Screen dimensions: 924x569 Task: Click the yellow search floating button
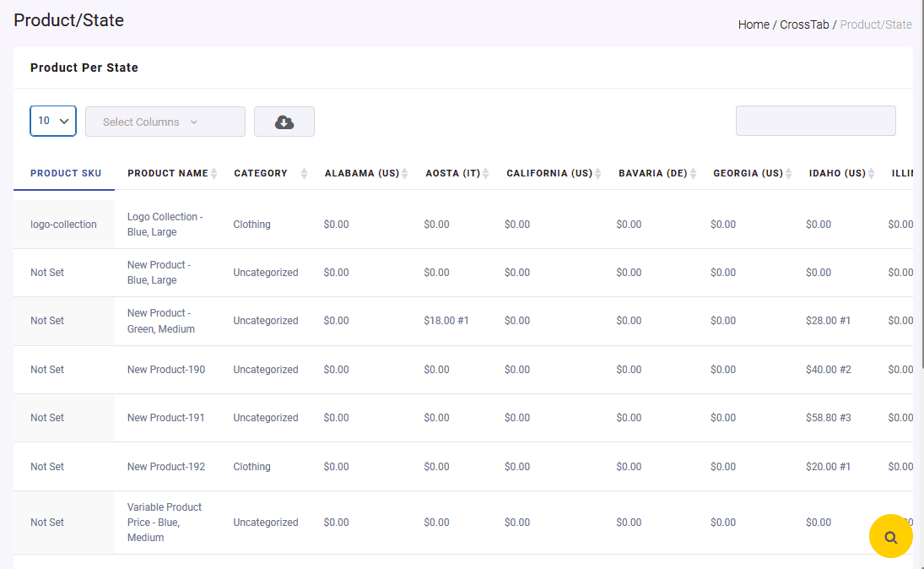click(x=890, y=536)
